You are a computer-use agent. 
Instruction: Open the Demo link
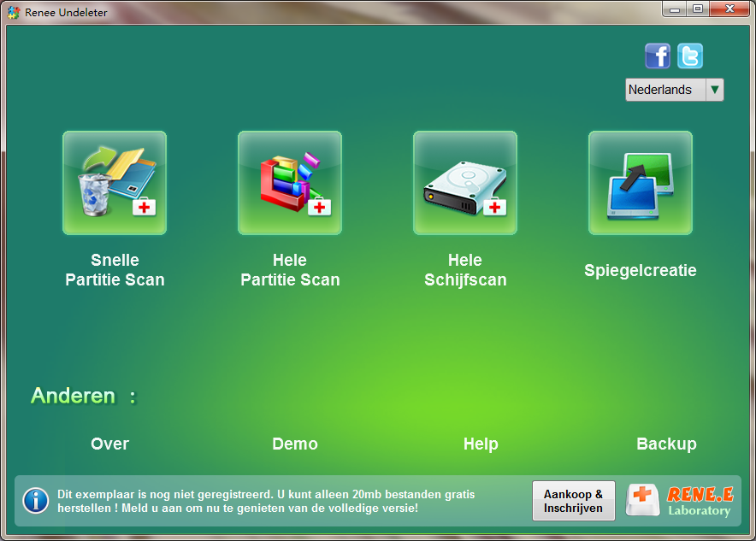tap(295, 444)
